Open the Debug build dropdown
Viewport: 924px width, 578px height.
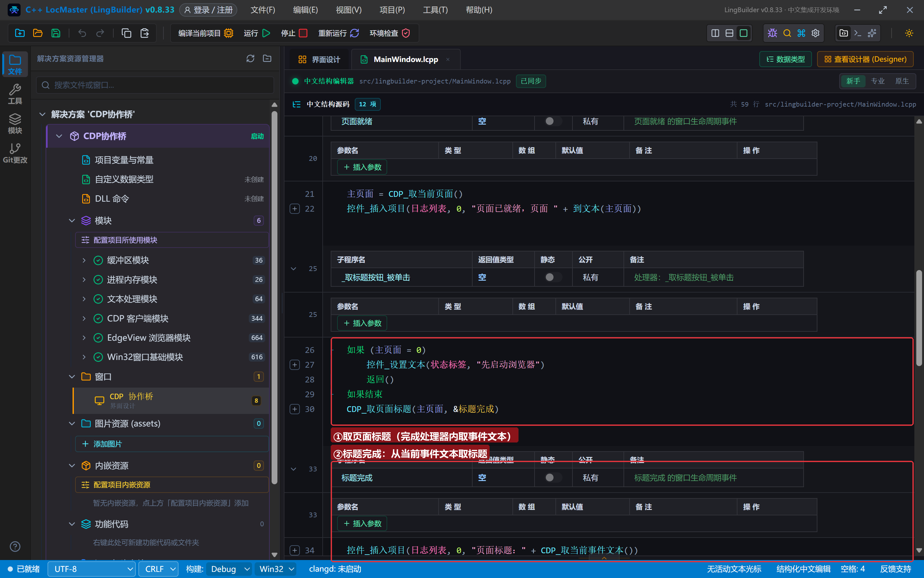229,569
